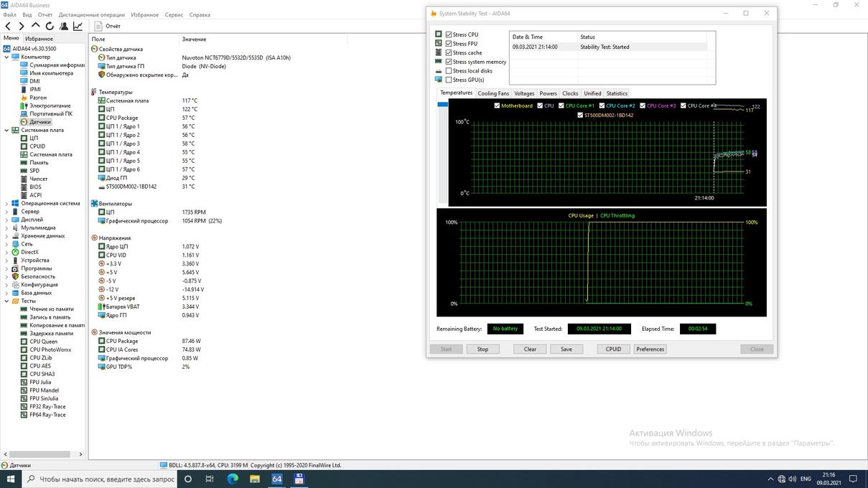Toggle the ST500DM002-1BD142 graph legend checkbox

(x=580, y=115)
